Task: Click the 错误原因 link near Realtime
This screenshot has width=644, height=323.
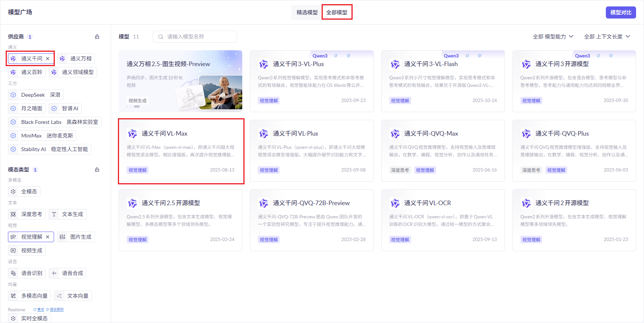Action: coord(56,309)
